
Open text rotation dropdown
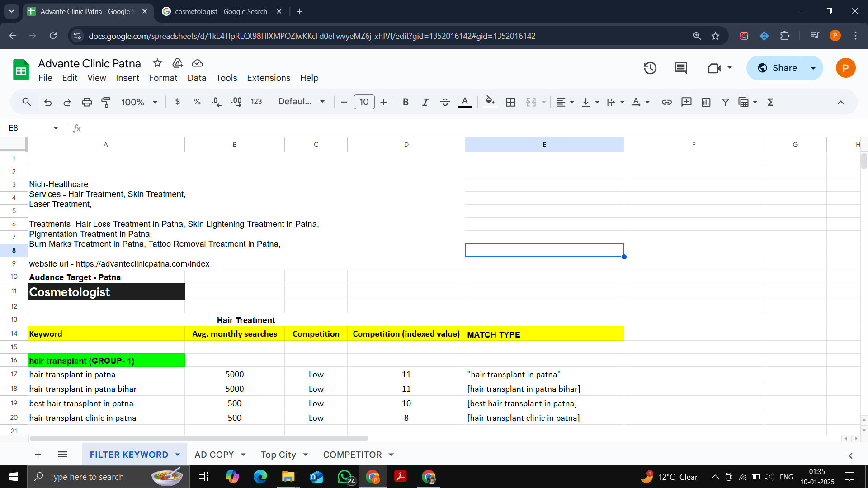point(641,102)
